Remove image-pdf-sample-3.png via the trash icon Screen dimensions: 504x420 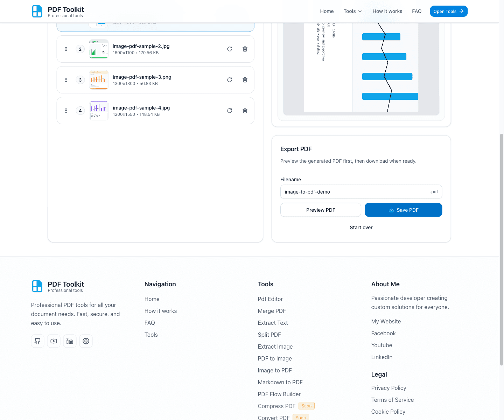(245, 80)
